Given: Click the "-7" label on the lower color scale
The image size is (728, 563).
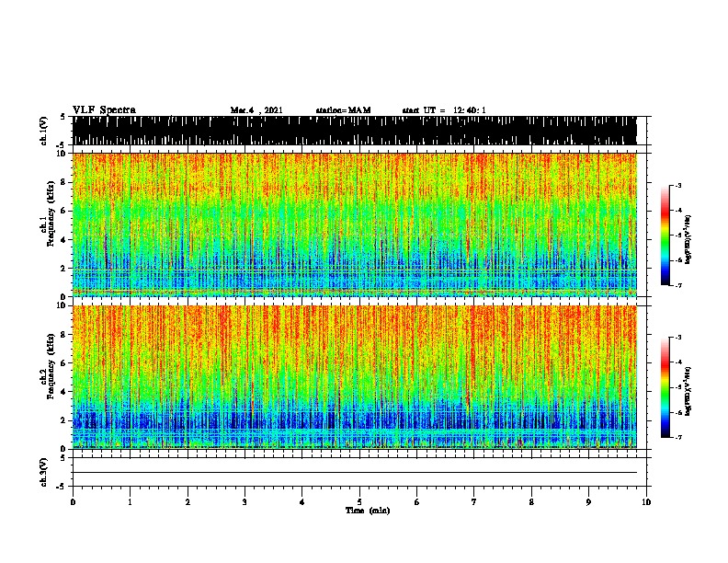Looking at the screenshot, I should pos(678,437).
